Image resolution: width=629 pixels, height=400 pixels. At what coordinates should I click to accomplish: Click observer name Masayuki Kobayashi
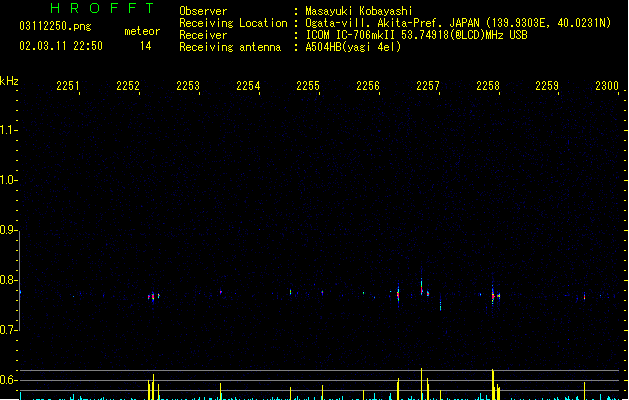point(359,11)
